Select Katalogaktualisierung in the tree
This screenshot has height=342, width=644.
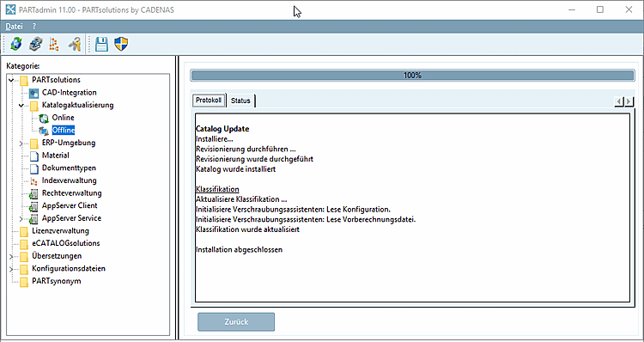point(77,105)
